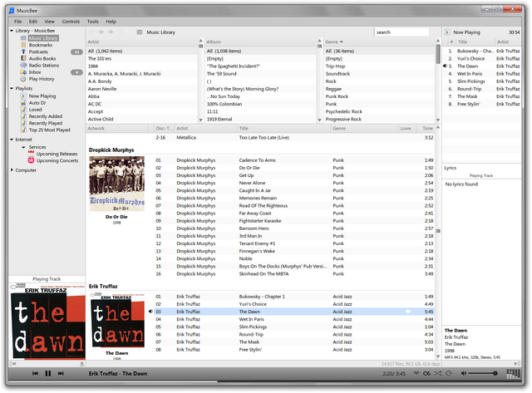Open the Top 25 Most Played playlist
This screenshot has width=532, height=393.
click(50, 130)
